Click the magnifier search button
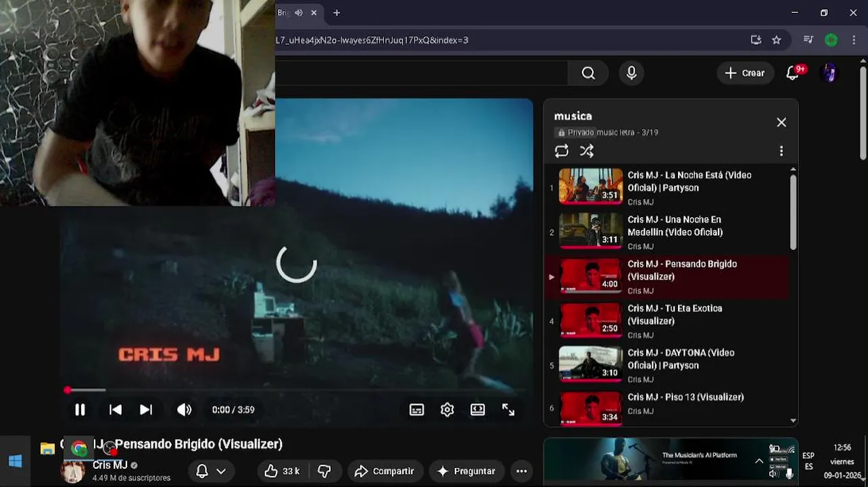 point(588,73)
